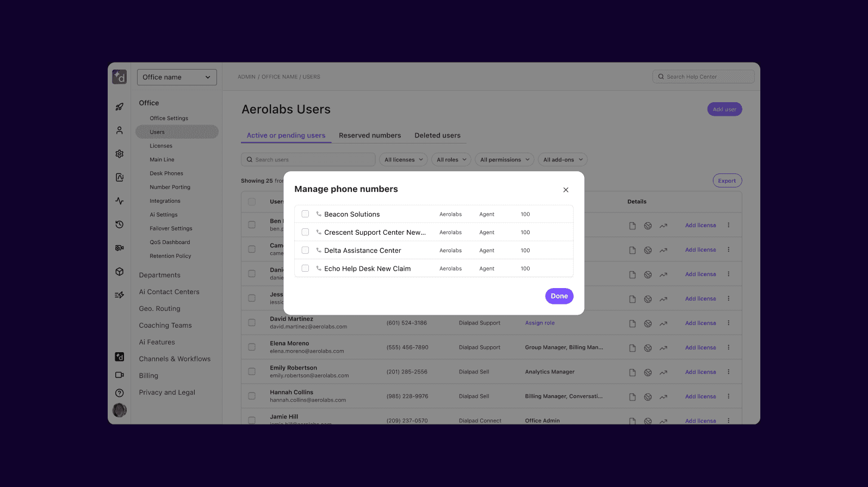This screenshot has height=487, width=868.
Task: Open the history clock icon in sidebar
Action: [x=120, y=224]
